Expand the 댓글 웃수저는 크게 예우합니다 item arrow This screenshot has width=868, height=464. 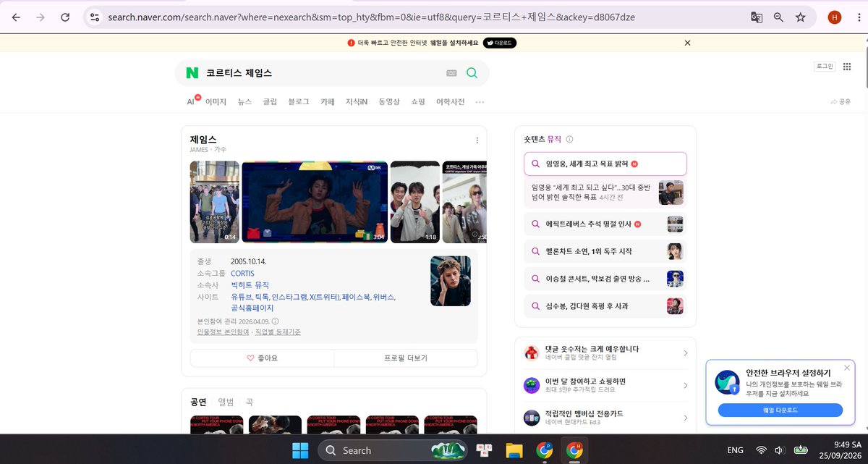tap(685, 353)
